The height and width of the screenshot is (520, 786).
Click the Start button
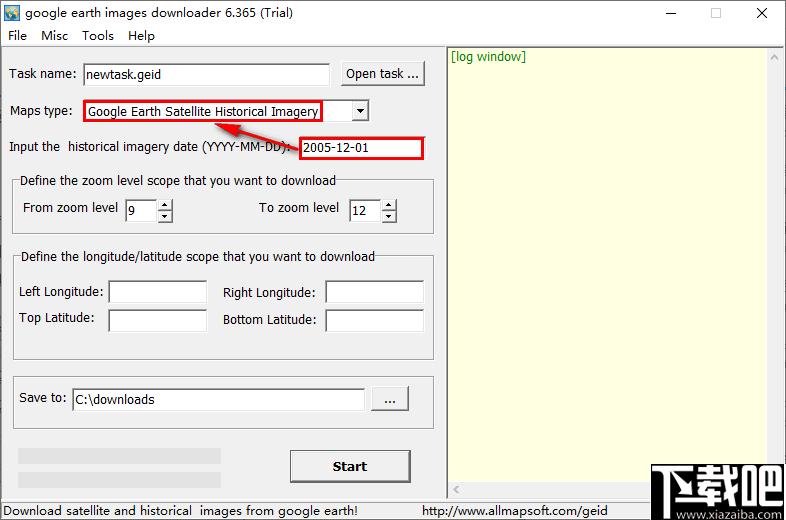point(350,466)
